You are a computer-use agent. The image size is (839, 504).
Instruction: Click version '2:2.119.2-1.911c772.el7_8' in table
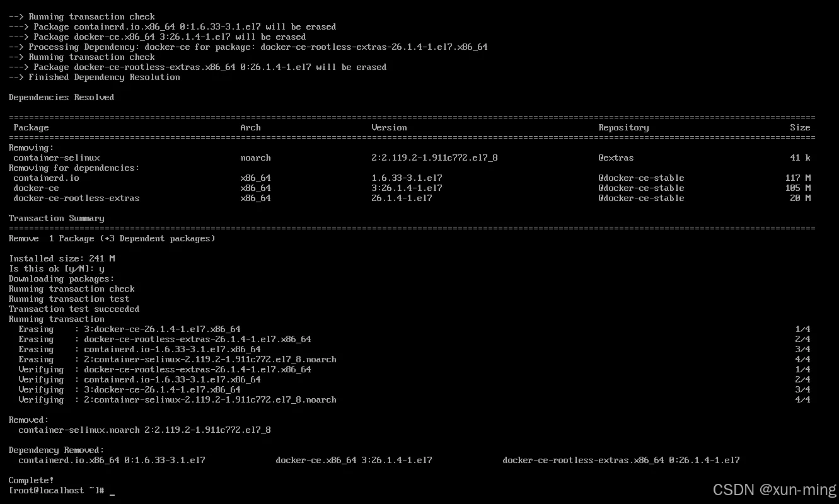click(x=434, y=157)
